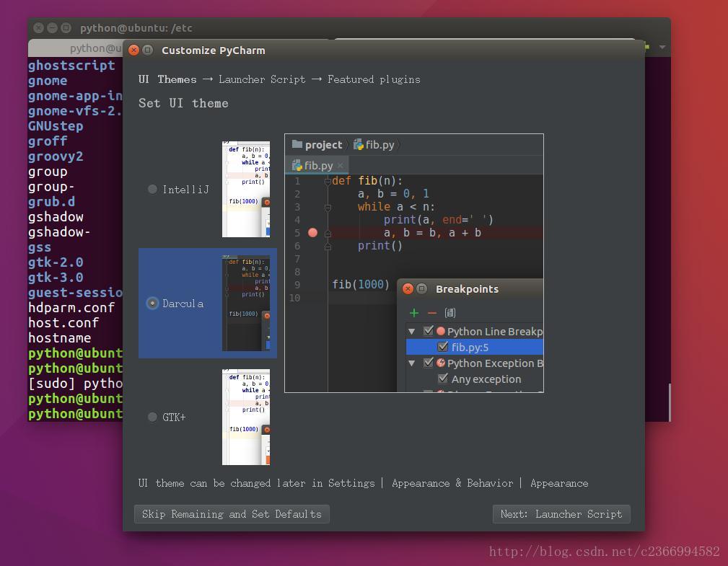Click GNUstep entry in terminal
Image resolution: width=728 pixels, height=566 pixels.
[x=56, y=126]
